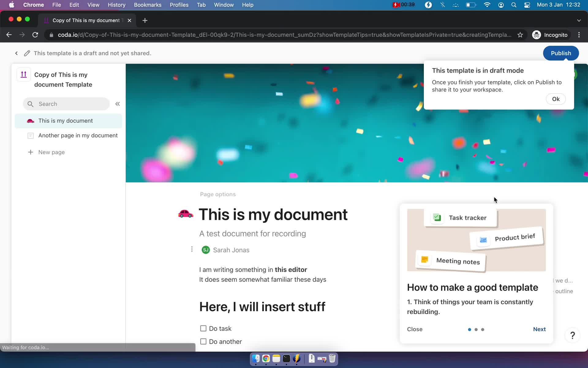Advance to next template tip with Next
Viewport: 588px width, 368px height.
[x=539, y=329]
